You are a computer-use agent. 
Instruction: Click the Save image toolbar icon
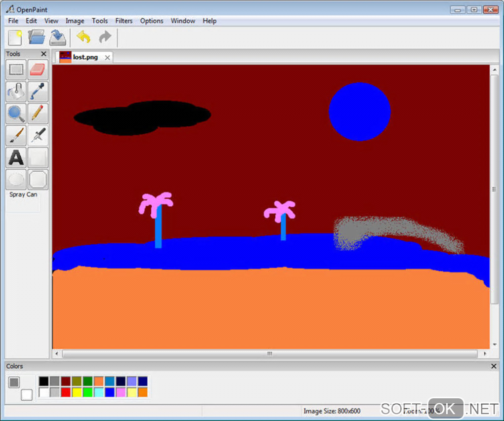tap(58, 38)
